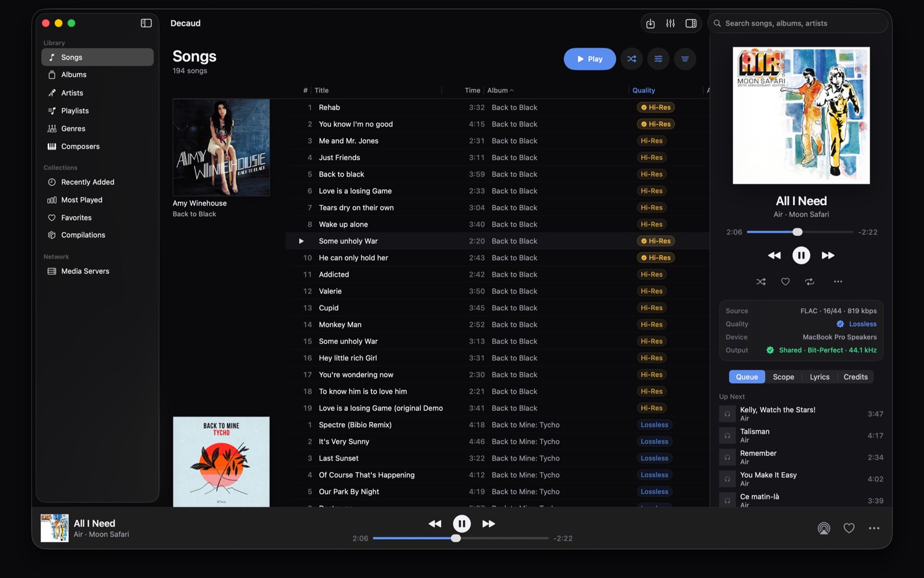This screenshot has height=578, width=924.
Task: Open the sort/filter icon in the Songs header
Action: (x=685, y=59)
